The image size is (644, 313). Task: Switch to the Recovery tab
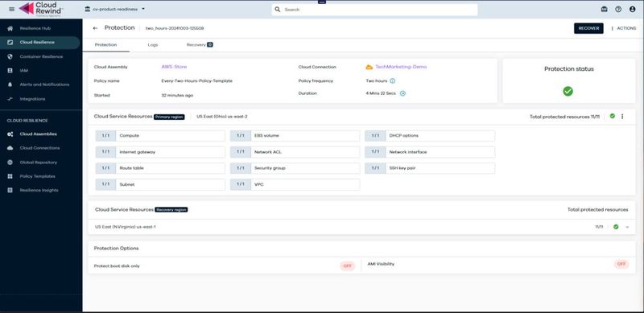click(200, 45)
